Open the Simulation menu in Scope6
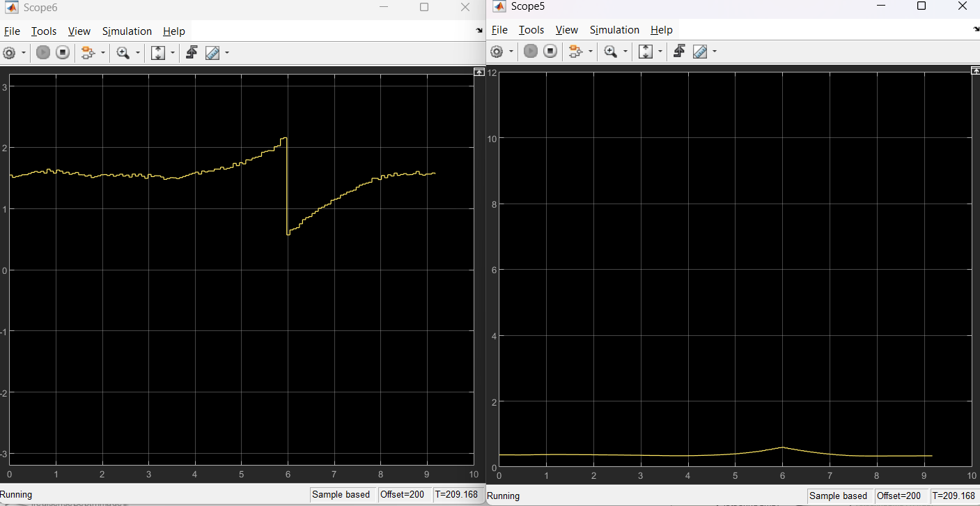This screenshot has height=506, width=980. 127,31
